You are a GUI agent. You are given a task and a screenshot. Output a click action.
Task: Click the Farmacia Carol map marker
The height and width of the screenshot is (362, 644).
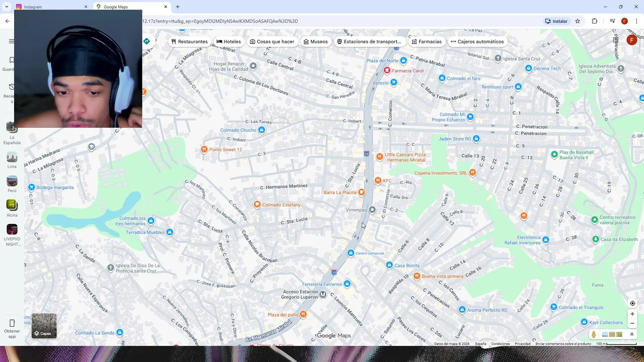[x=387, y=70]
